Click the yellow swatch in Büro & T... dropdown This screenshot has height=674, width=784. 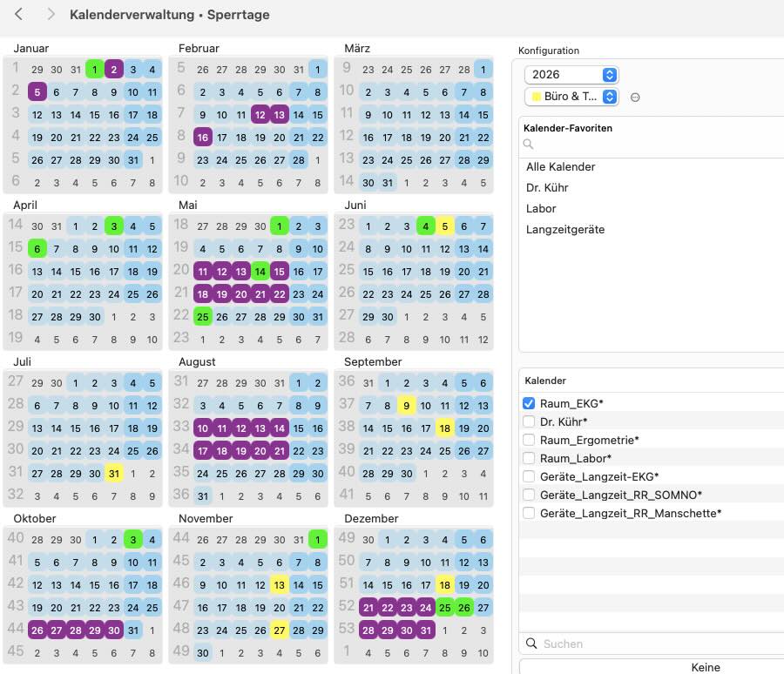[536, 97]
